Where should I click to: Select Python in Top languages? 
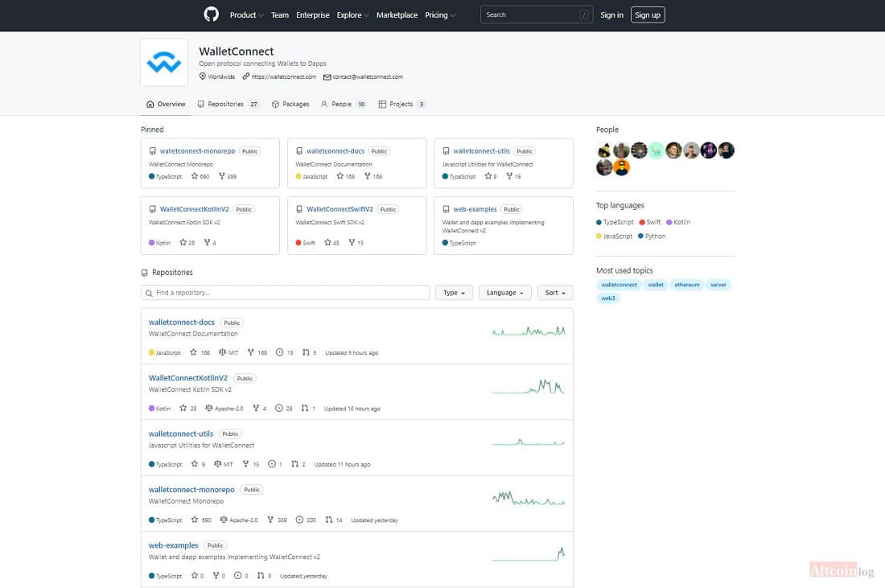click(652, 236)
